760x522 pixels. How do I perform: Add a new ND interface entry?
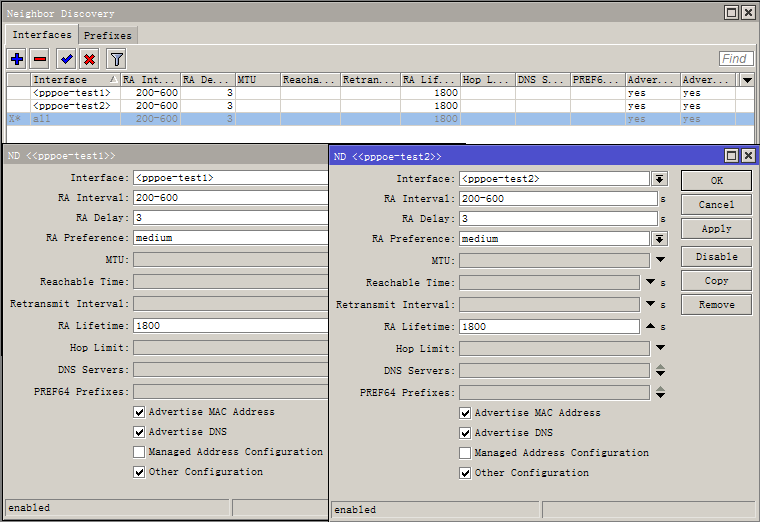pos(17,59)
